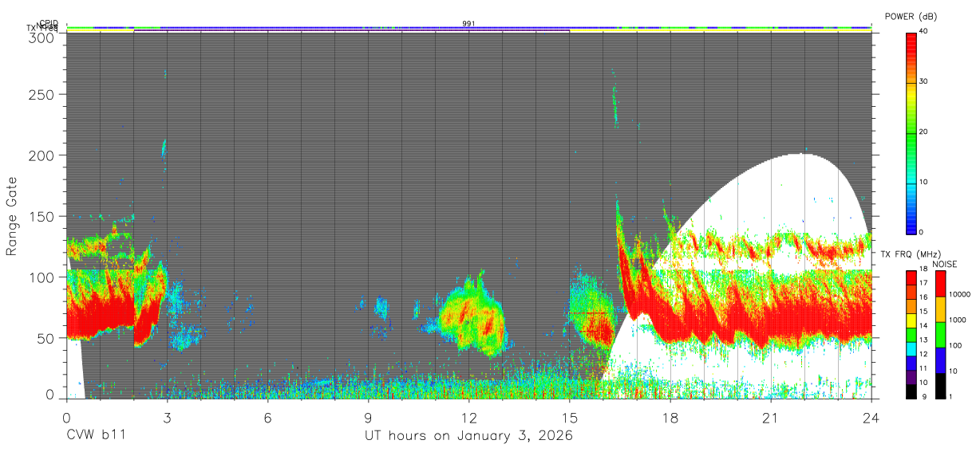Click the green 13-14 MHz TX FRQ swatch
The image size is (980, 452).
pos(911,334)
